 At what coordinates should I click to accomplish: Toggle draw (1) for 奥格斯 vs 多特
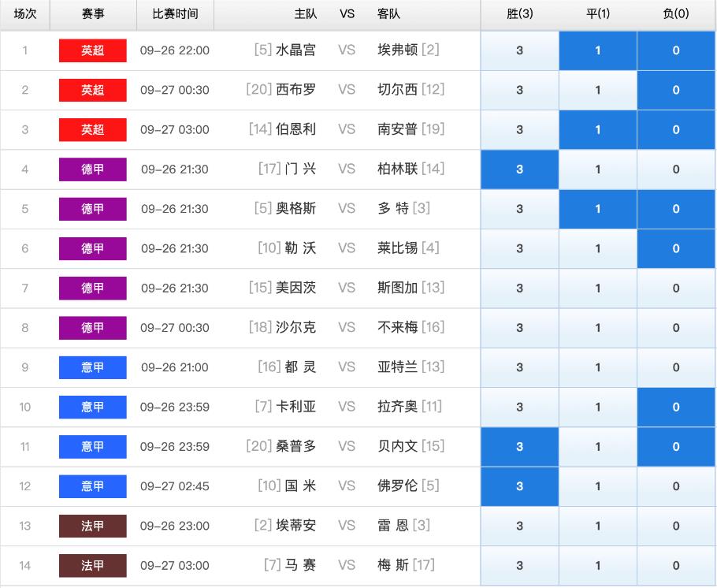pyautogui.click(x=598, y=209)
